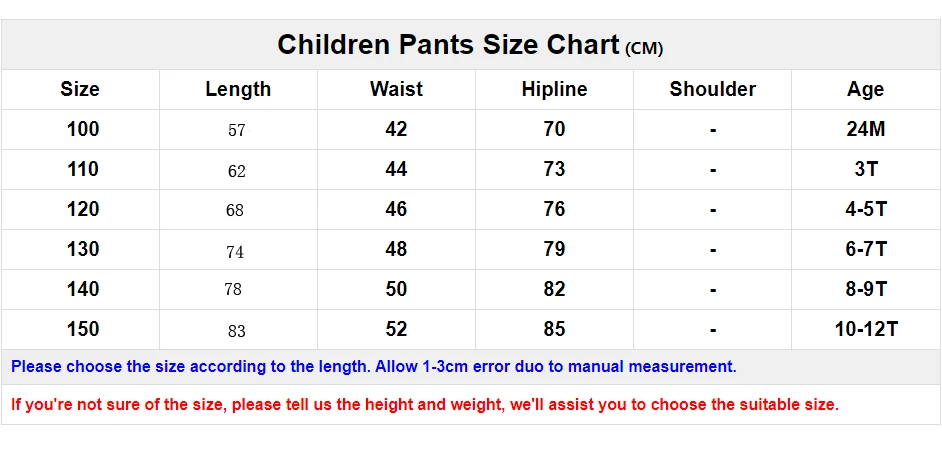
Task: Select the Shoulder column header
Action: point(713,89)
